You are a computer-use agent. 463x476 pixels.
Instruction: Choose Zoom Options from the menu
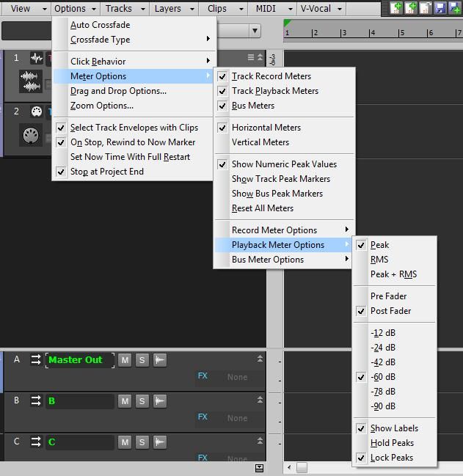click(x=102, y=106)
